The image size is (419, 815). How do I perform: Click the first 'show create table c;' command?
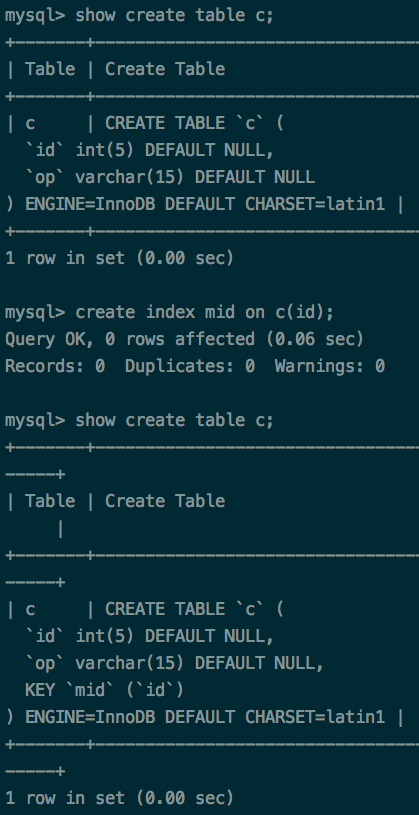(x=174, y=16)
